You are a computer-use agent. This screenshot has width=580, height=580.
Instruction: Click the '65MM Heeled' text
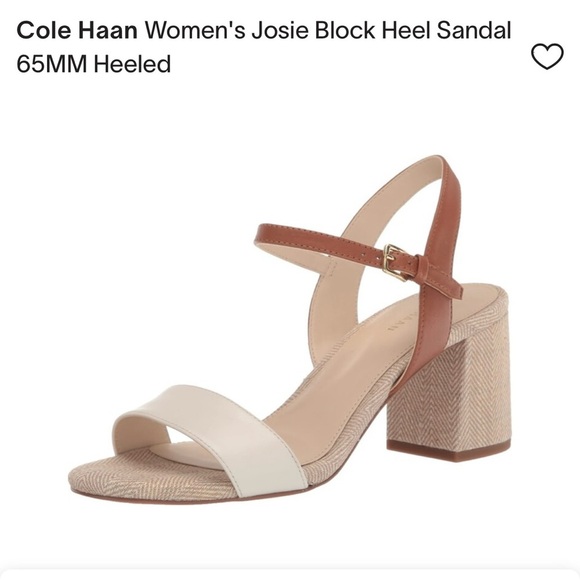(94, 64)
